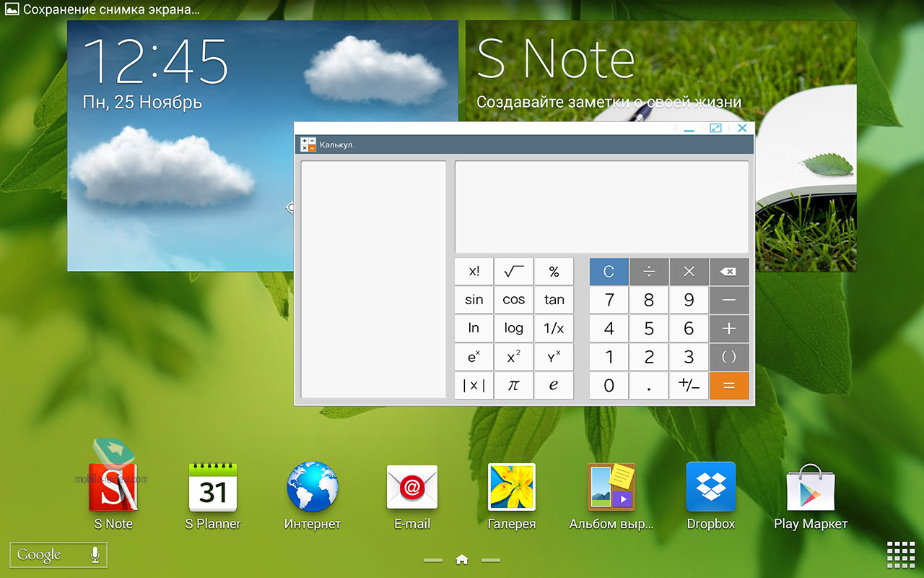Tap the sin function key
The image size is (924, 578).
click(474, 300)
